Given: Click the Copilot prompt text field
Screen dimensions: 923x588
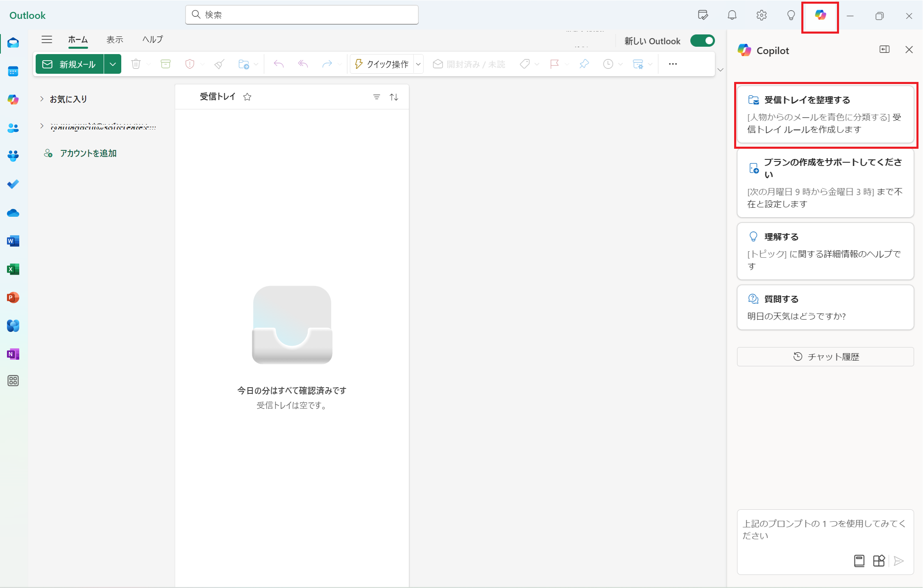Looking at the screenshot, I should 825,529.
